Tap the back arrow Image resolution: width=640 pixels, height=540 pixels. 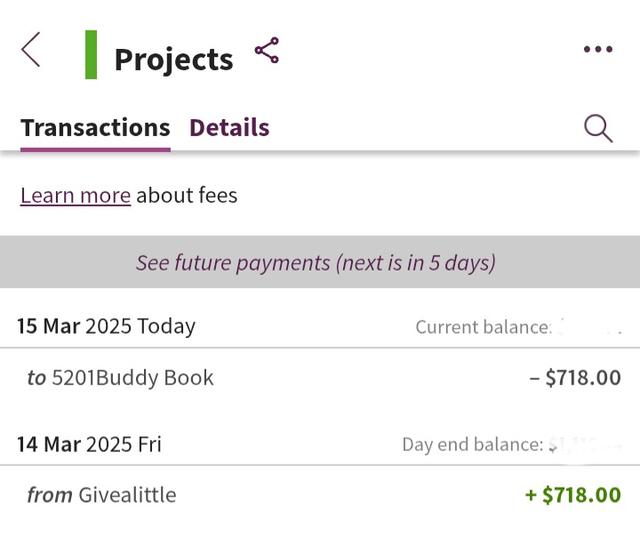31,49
